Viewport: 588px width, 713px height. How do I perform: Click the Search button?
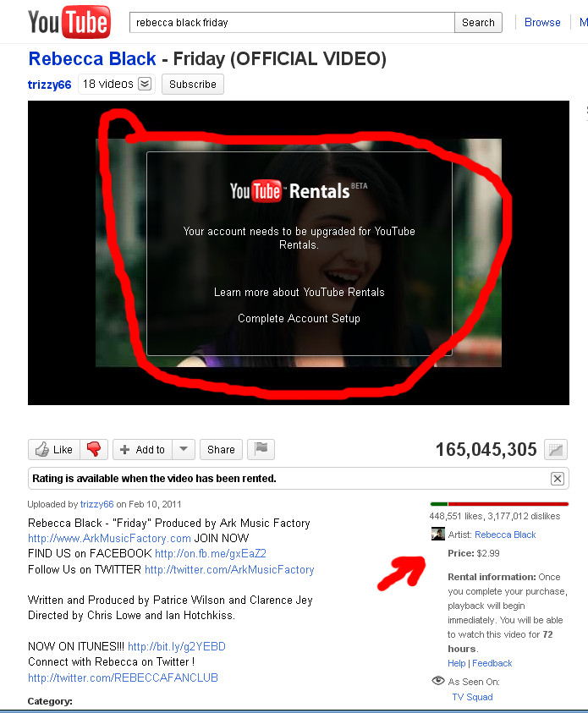click(478, 23)
